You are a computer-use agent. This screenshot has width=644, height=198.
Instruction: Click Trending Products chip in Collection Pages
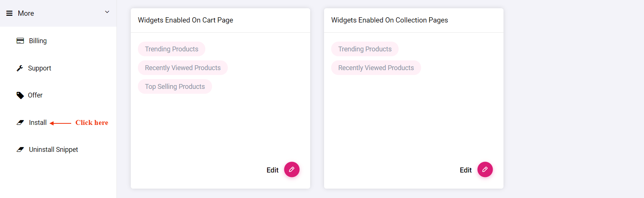365,49
